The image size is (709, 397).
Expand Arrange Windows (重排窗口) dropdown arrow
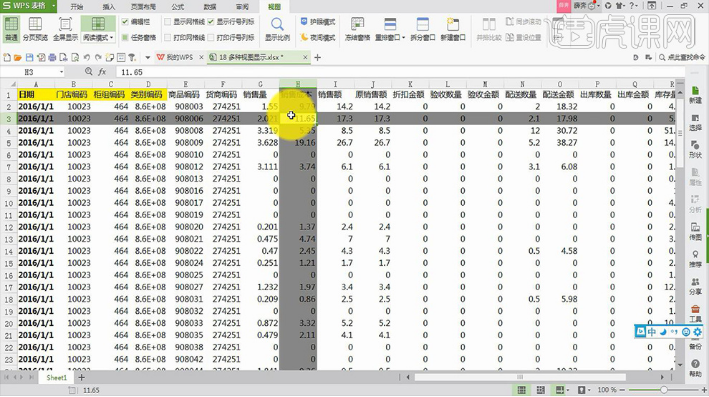pos(403,38)
